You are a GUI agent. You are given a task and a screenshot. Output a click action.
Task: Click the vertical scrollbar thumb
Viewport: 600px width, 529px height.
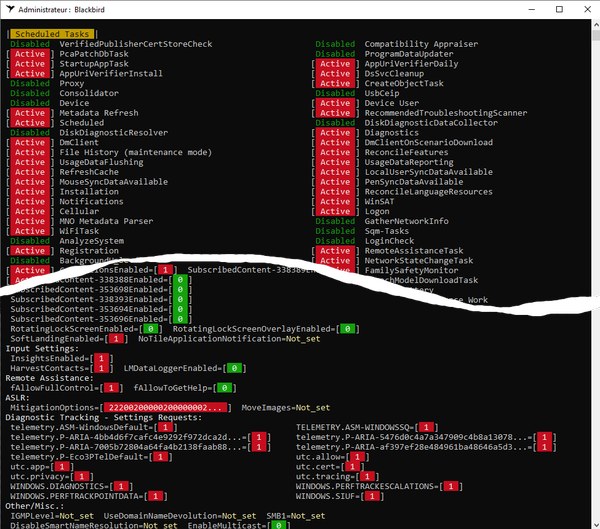[x=595, y=36]
